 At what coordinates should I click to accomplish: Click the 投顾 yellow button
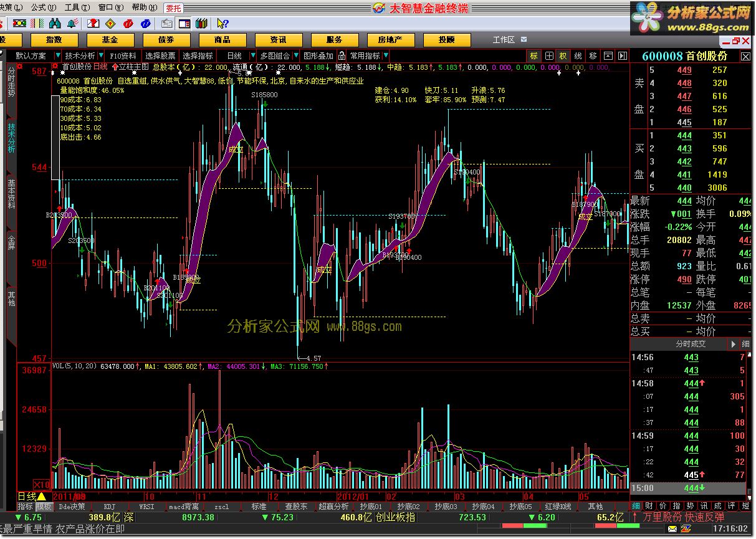(446, 40)
